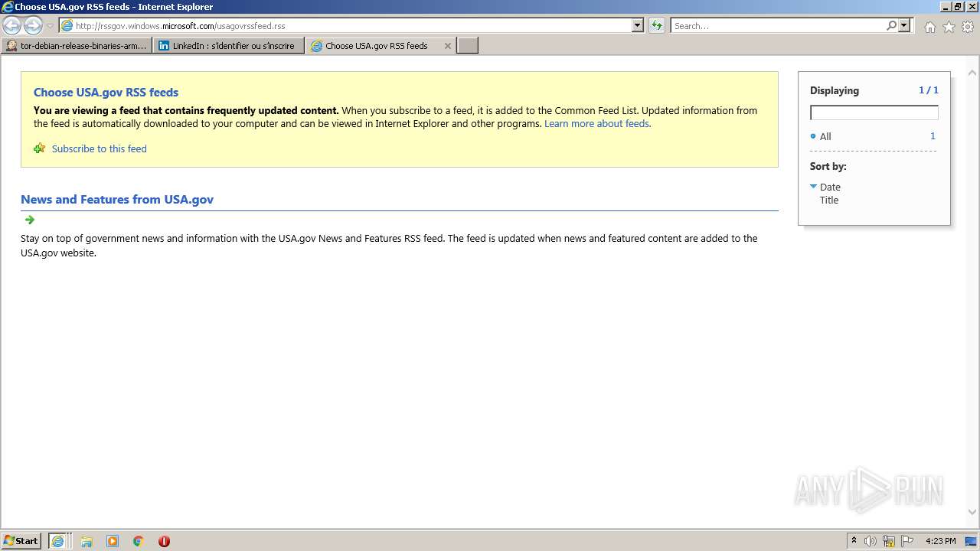Click the subscribe star plus icon

tap(40, 148)
